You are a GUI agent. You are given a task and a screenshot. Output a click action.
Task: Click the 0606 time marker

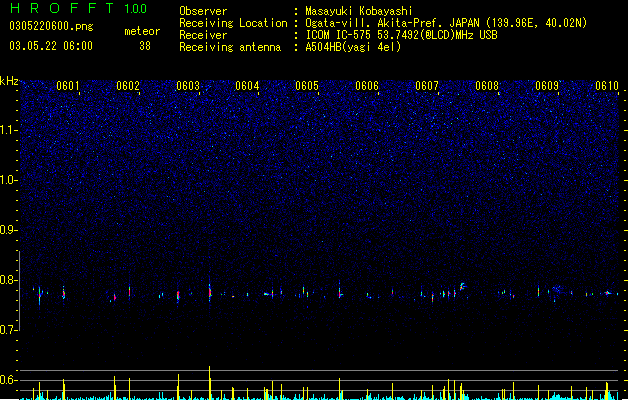367,86
